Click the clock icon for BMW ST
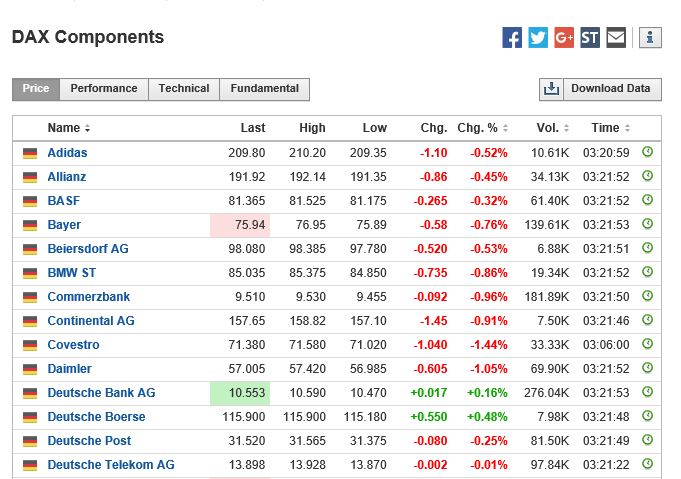 pos(647,272)
